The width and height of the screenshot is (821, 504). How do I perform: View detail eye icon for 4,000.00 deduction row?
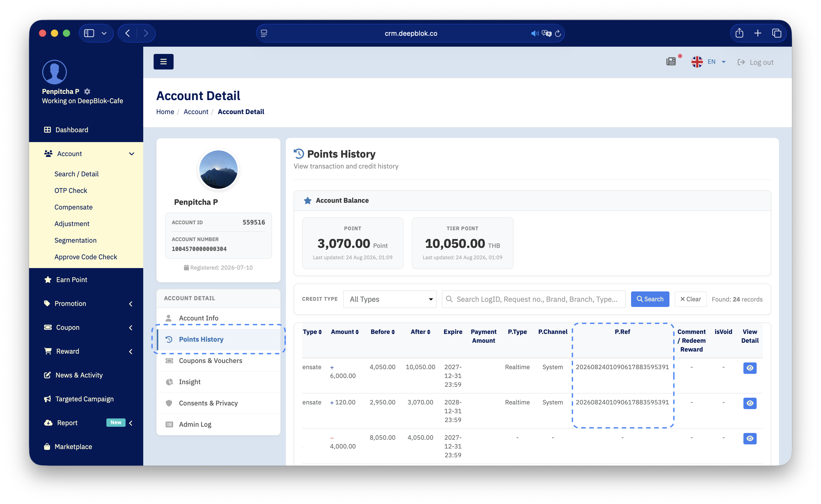[x=750, y=438]
